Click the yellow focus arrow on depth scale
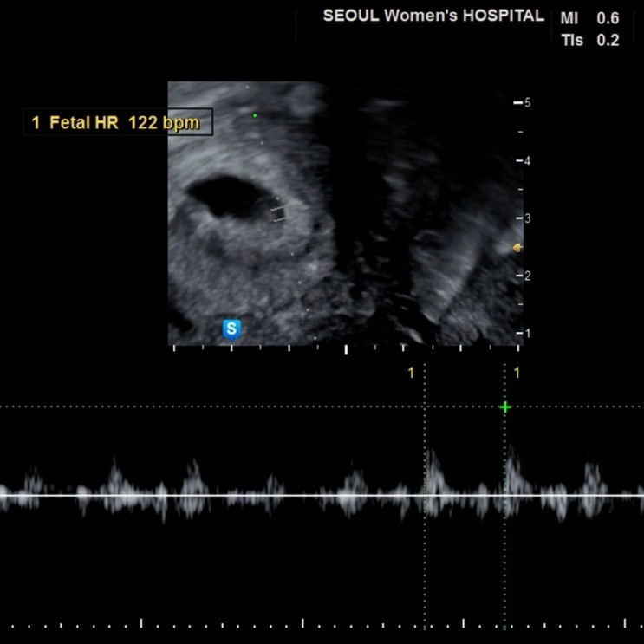This screenshot has height=644, width=644. pyautogui.click(x=517, y=248)
